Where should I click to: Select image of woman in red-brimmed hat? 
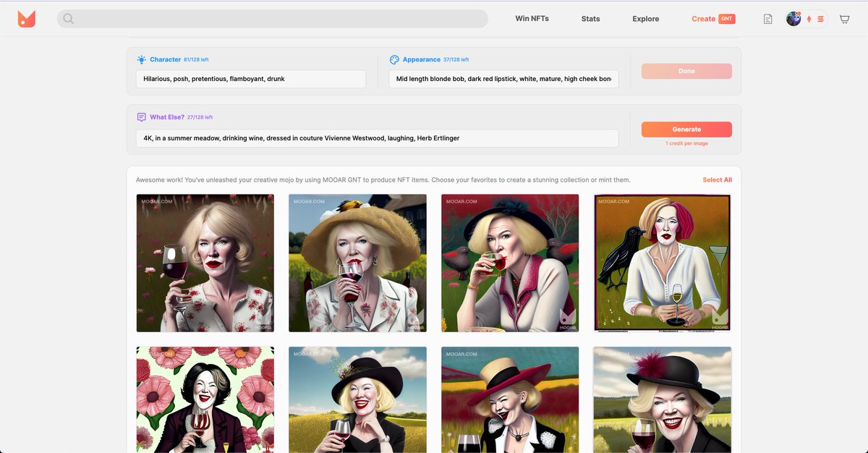[x=510, y=399]
